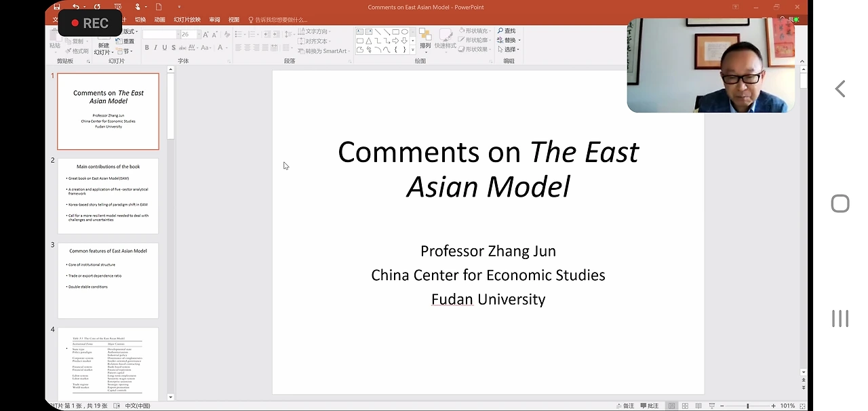
Task: Select slide 3 thumbnail Common features of East Asian Model
Action: pyautogui.click(x=108, y=281)
